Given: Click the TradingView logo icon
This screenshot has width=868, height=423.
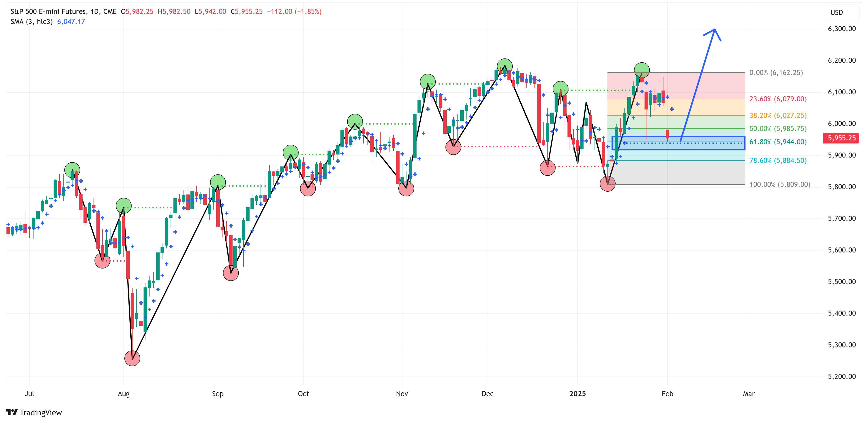Looking at the screenshot, I should pyautogui.click(x=12, y=412).
